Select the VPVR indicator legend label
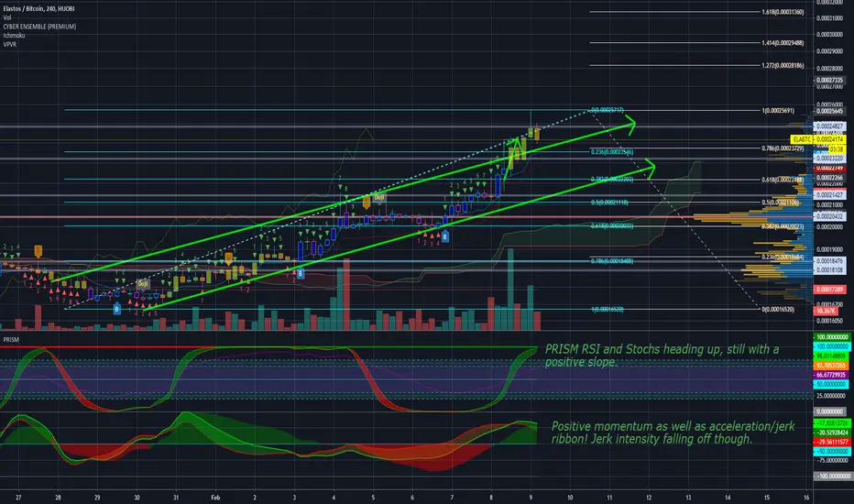Image resolution: width=854 pixels, height=504 pixels. (x=10, y=44)
